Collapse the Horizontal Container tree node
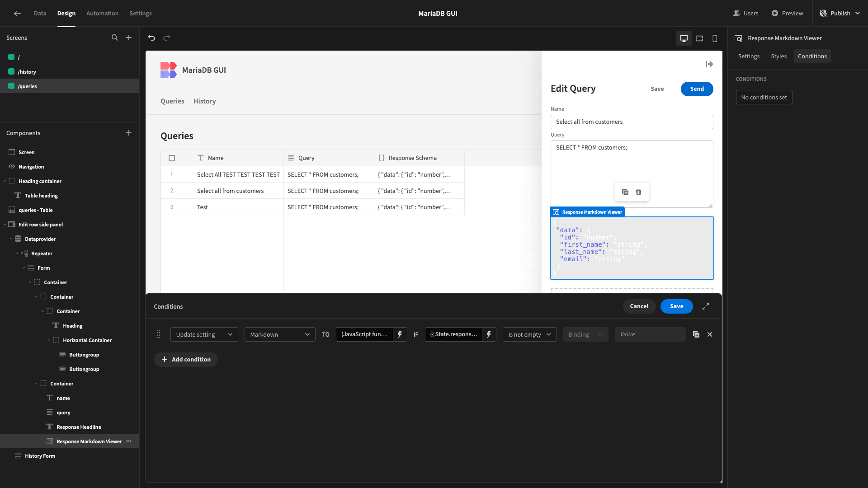 [x=49, y=340]
